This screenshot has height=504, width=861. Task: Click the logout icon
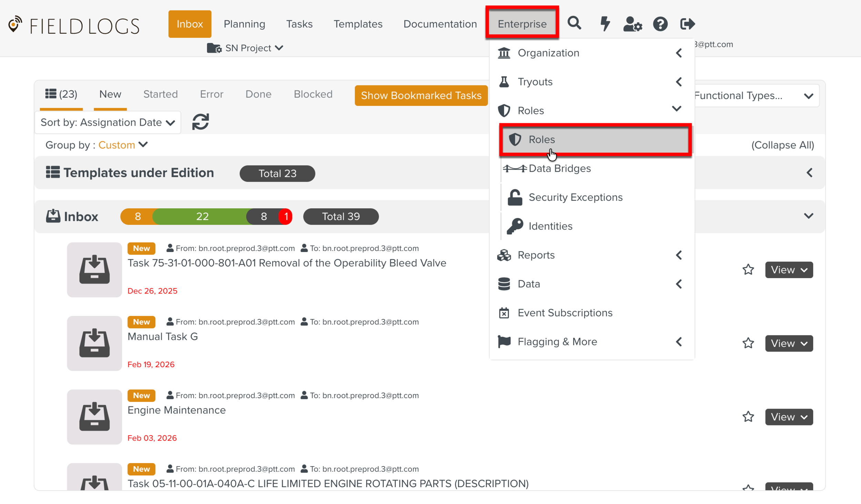point(687,24)
